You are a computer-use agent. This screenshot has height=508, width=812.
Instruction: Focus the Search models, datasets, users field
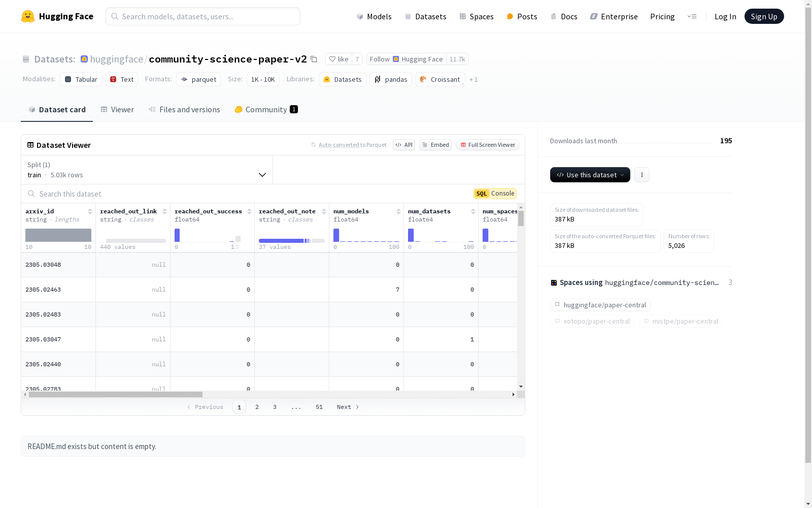pos(203,16)
